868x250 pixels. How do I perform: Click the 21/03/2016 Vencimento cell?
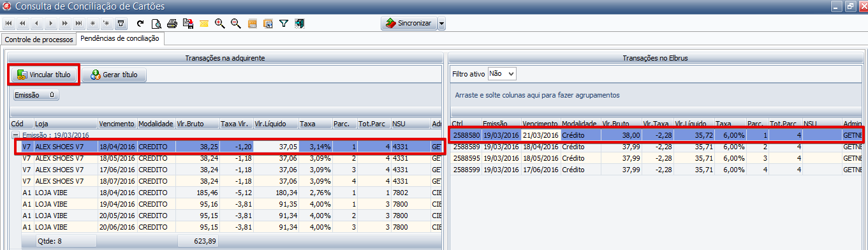click(541, 135)
